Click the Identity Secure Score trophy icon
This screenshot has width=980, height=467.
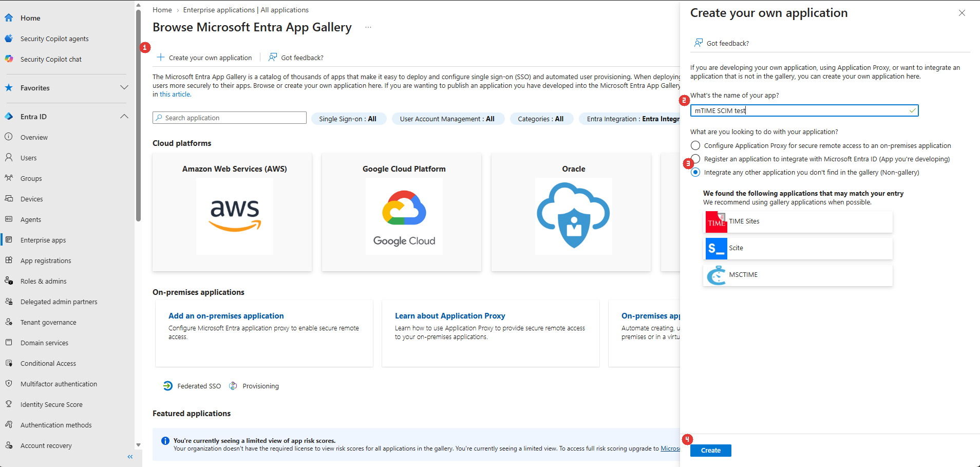9,404
